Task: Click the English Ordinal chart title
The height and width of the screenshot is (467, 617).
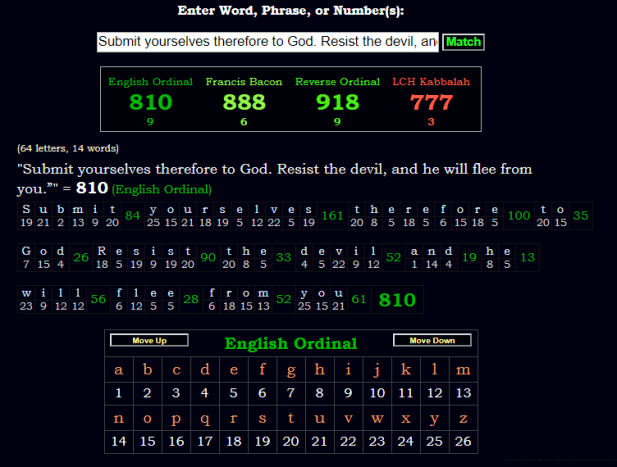Action: pos(290,344)
